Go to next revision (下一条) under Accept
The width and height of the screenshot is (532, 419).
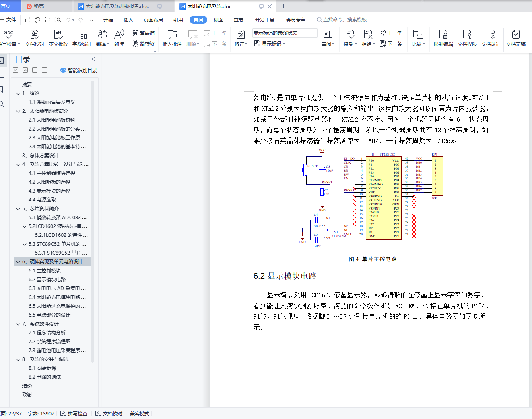click(x=391, y=44)
